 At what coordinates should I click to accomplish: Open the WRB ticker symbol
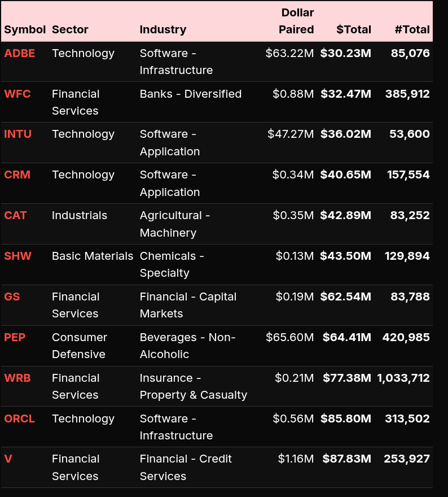click(x=17, y=378)
